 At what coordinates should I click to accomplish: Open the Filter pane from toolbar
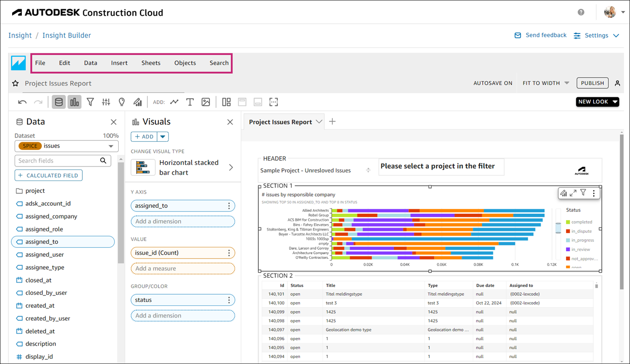(x=90, y=102)
